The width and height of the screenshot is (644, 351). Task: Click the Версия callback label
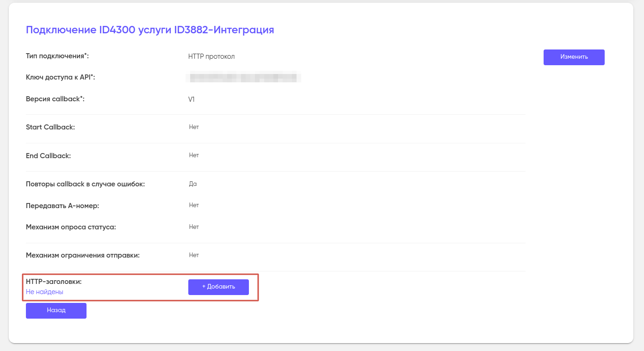pyautogui.click(x=55, y=99)
